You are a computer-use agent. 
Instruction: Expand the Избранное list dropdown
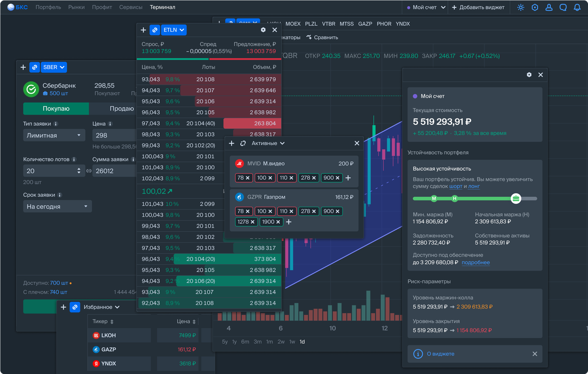tap(101, 307)
